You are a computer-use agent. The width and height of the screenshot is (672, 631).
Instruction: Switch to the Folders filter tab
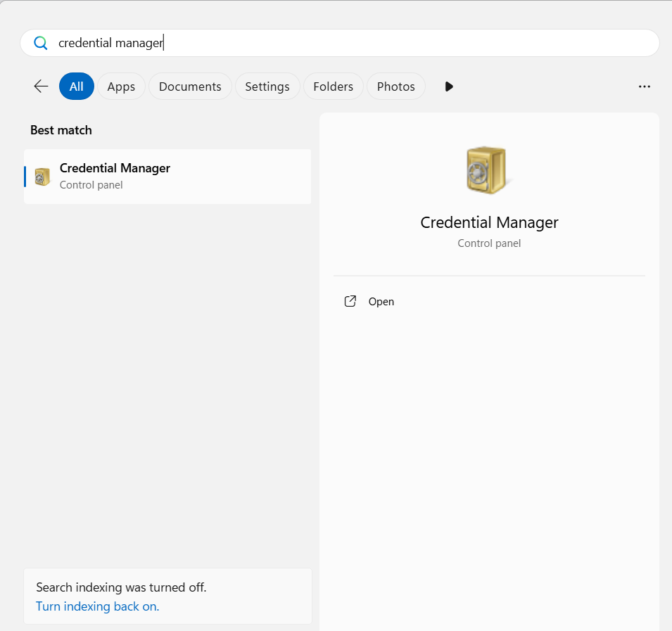334,86
